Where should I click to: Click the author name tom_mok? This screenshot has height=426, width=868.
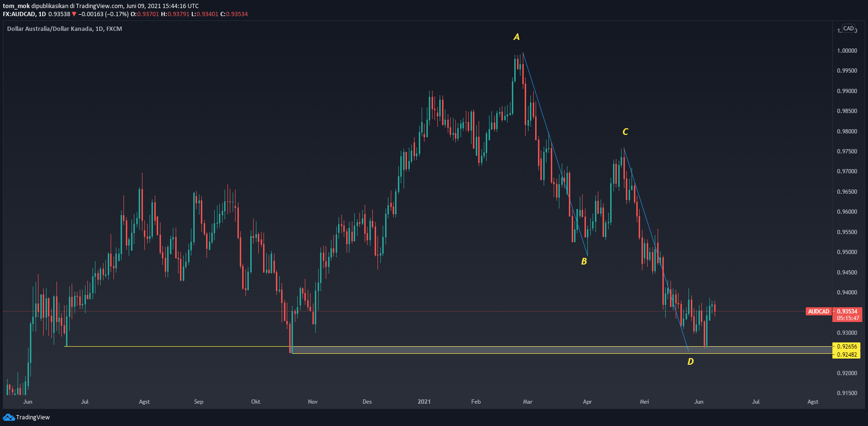tap(16, 6)
